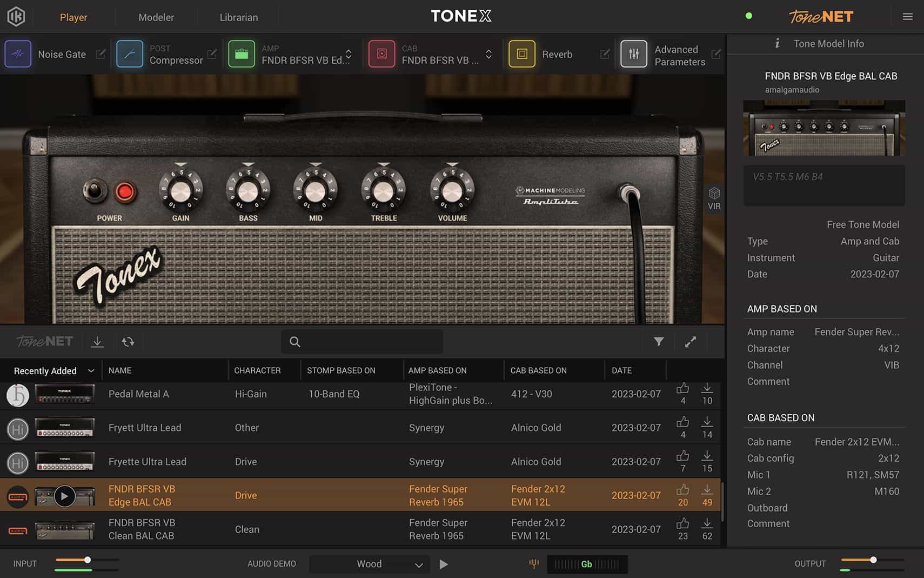Download the FNDR BFSR VB Edge tone
Image resolution: width=924 pixels, height=578 pixels.
(x=707, y=489)
